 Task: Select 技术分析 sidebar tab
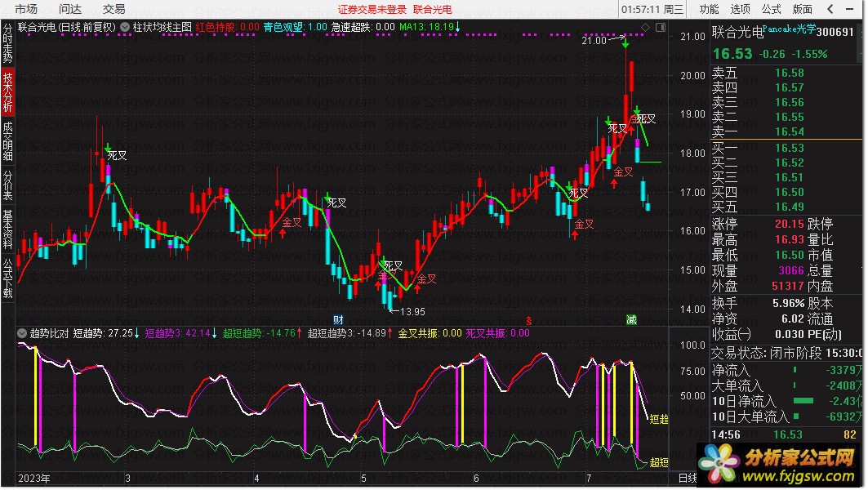tap(7, 92)
